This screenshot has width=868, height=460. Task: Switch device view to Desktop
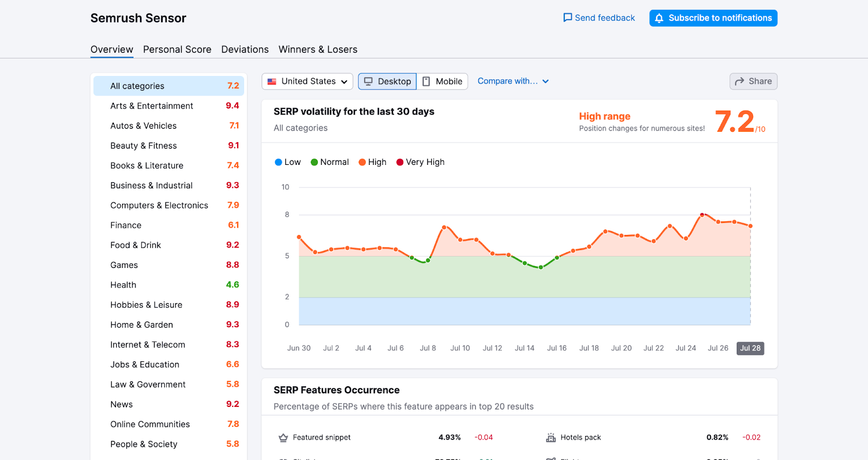[387, 81]
